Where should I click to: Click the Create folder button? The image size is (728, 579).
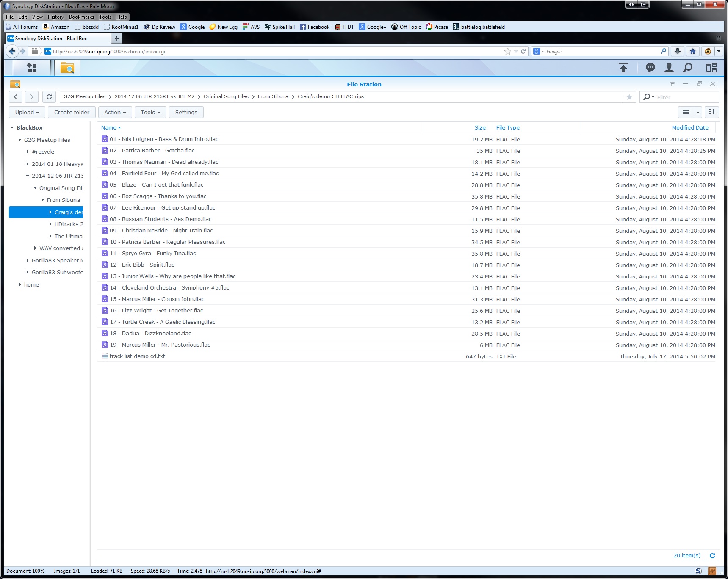point(72,112)
